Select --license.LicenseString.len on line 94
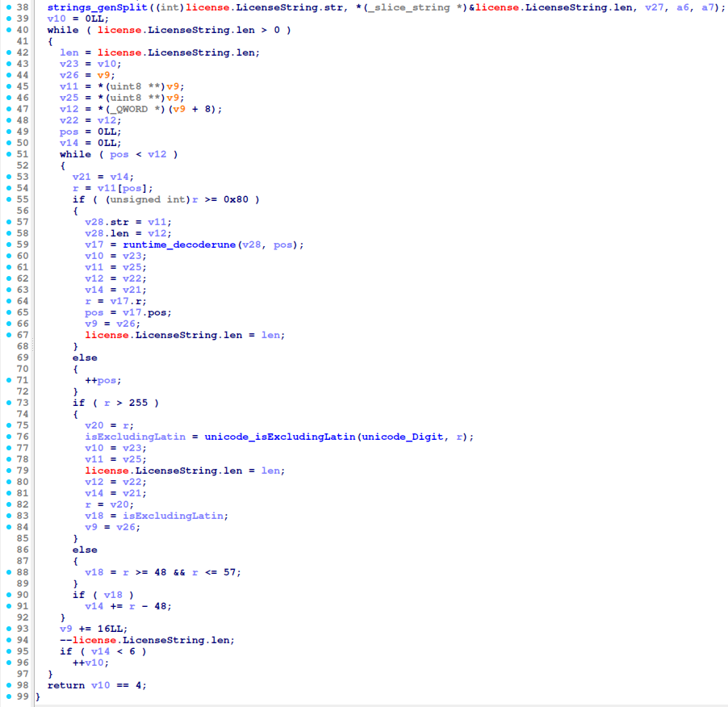This screenshot has width=728, height=707. [144, 640]
